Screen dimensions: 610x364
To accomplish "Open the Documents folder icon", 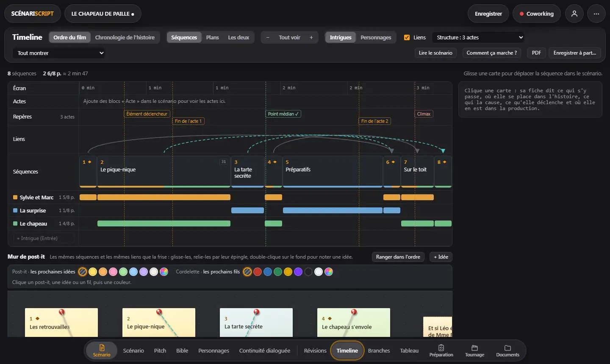I will [507, 350].
